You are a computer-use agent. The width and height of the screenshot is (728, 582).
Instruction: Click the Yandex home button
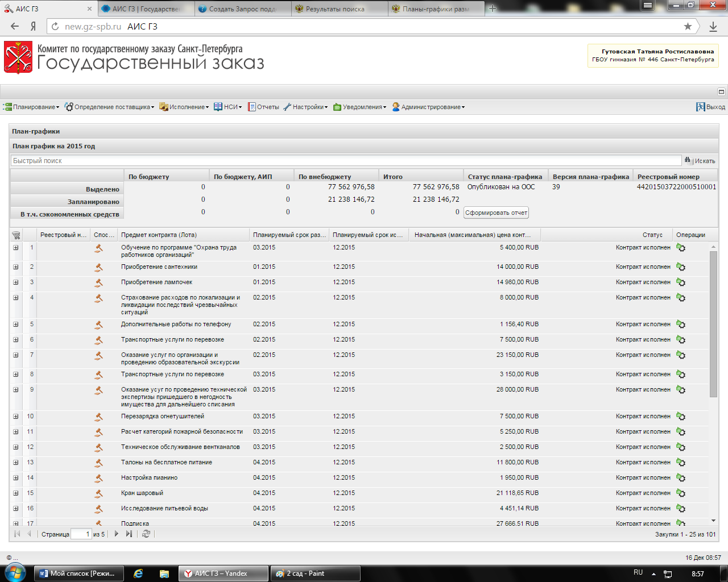coord(33,26)
